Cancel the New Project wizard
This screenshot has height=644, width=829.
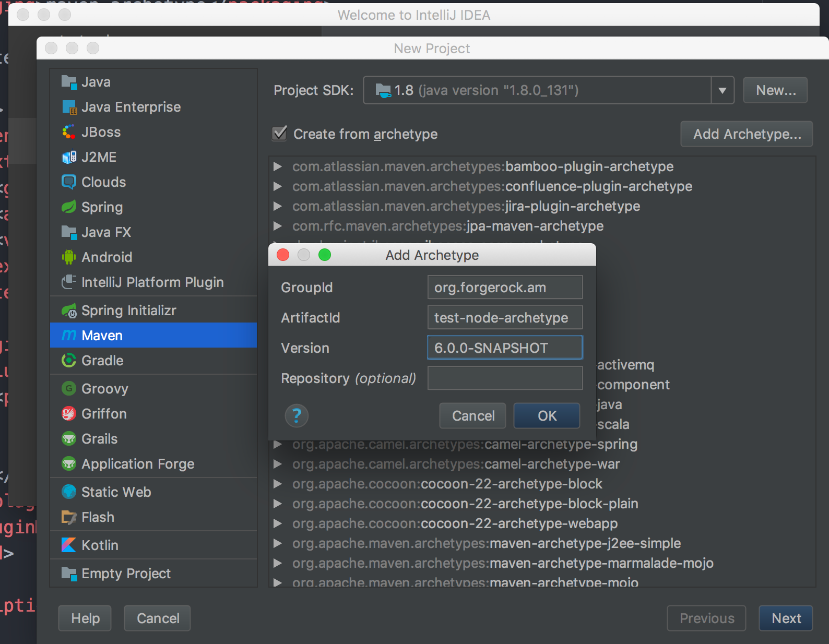[x=157, y=618]
